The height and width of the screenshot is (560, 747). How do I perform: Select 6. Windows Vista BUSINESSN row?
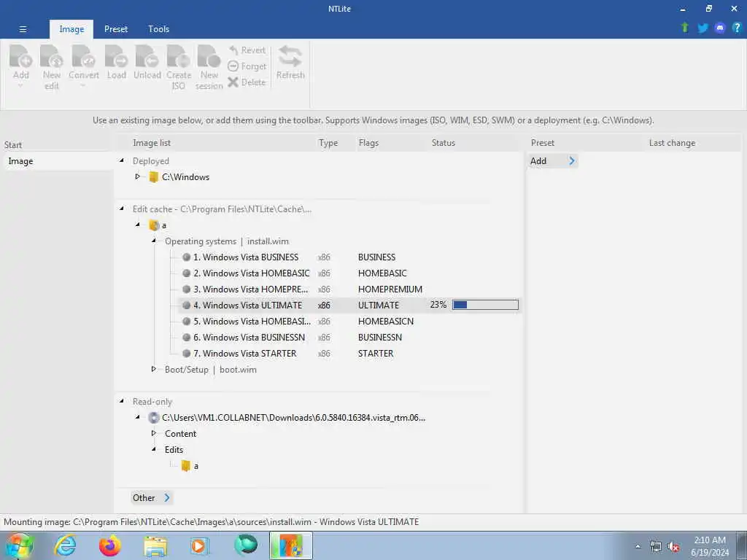[x=349, y=337]
